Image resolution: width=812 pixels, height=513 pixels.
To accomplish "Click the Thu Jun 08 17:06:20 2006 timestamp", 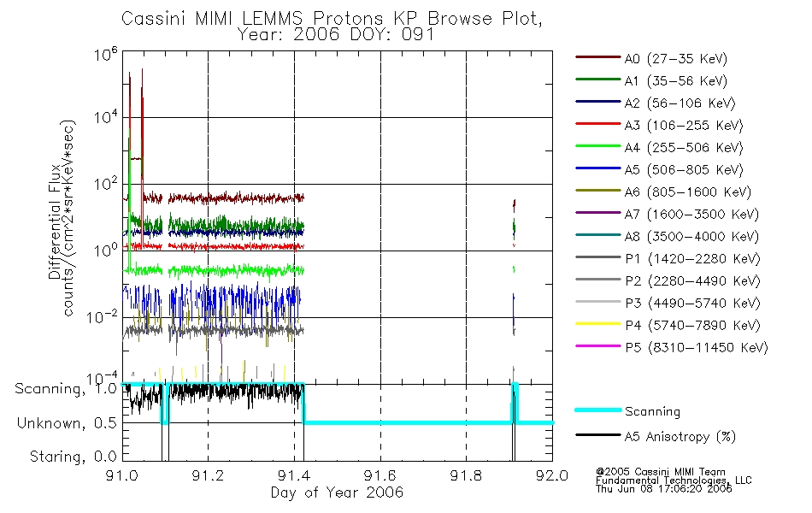I will [x=664, y=489].
